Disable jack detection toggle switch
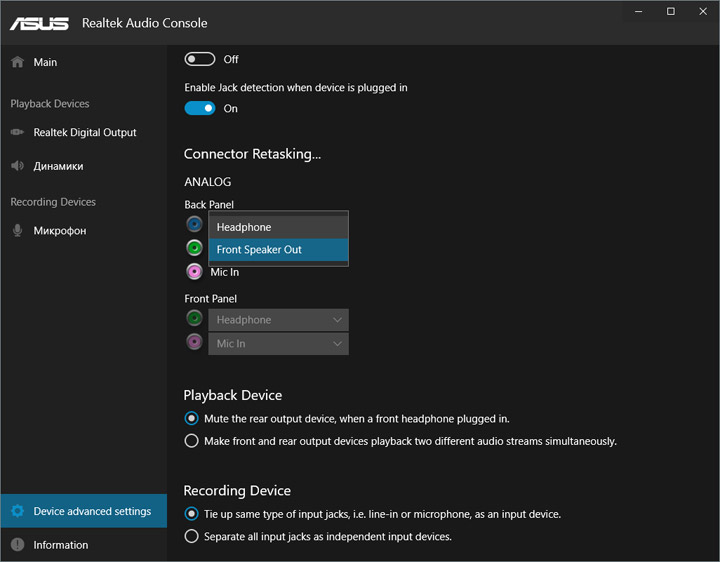 pyautogui.click(x=200, y=108)
